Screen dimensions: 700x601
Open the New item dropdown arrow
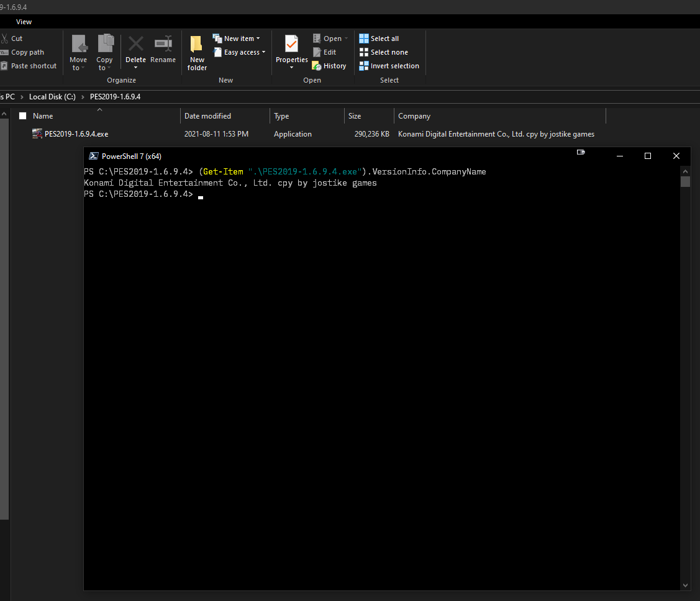258,39
